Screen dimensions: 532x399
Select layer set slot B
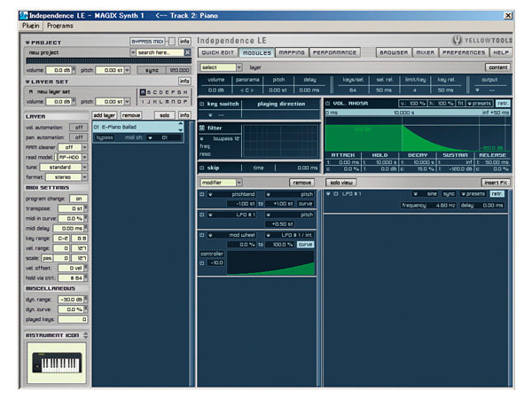[149, 92]
